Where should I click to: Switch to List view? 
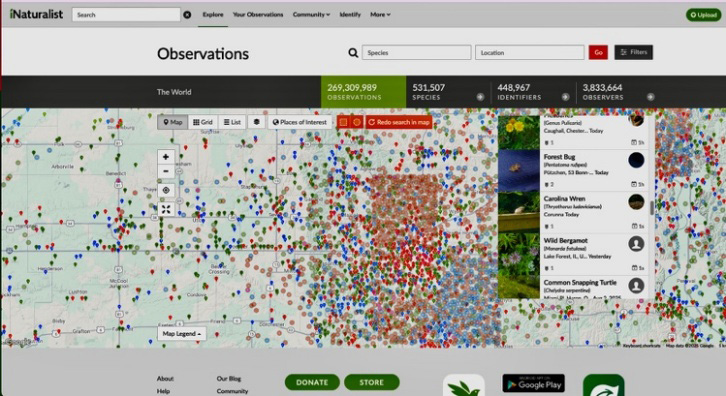(232, 122)
